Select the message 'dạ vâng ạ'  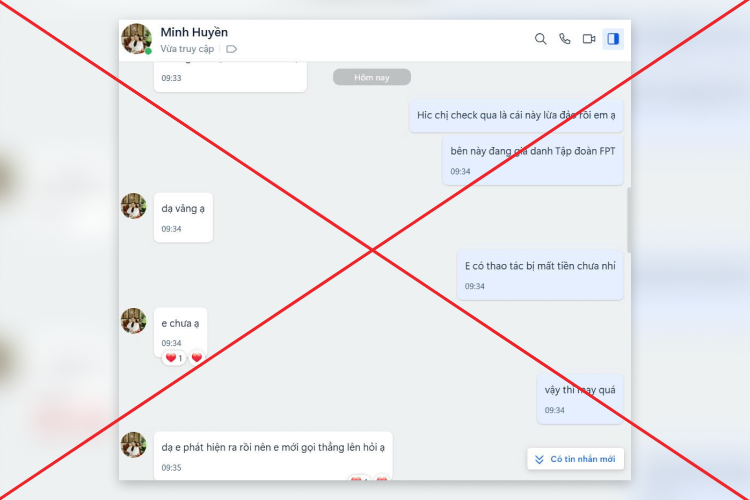tap(183, 217)
